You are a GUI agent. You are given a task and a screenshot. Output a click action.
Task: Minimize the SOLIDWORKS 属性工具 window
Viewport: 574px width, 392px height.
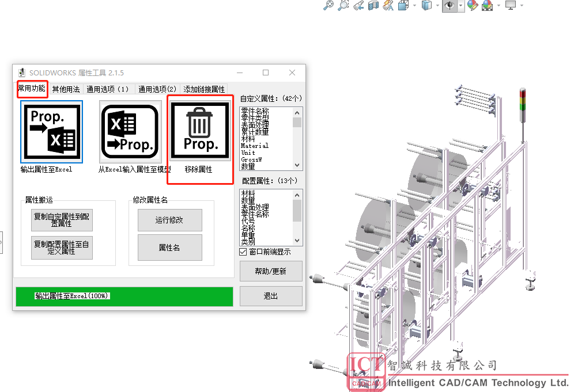[x=240, y=73]
